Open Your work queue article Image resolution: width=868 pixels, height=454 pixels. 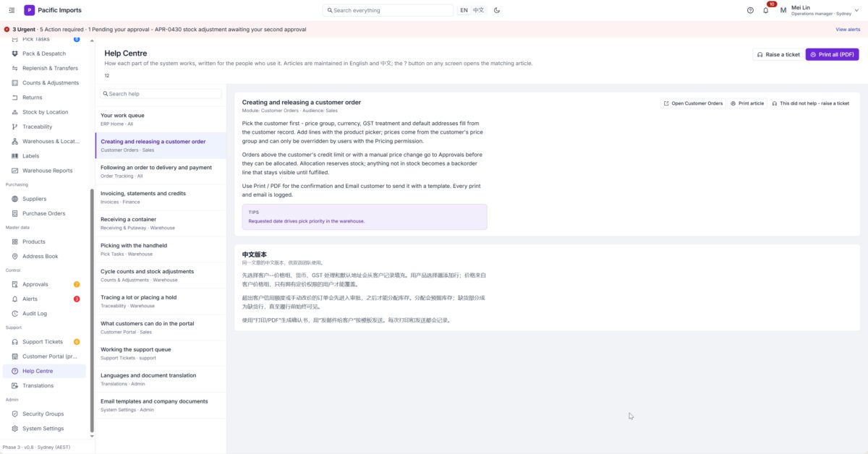(x=161, y=119)
